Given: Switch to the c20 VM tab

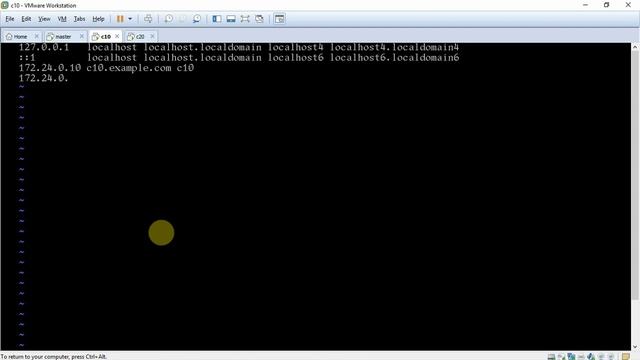Looking at the screenshot, I should (140, 36).
